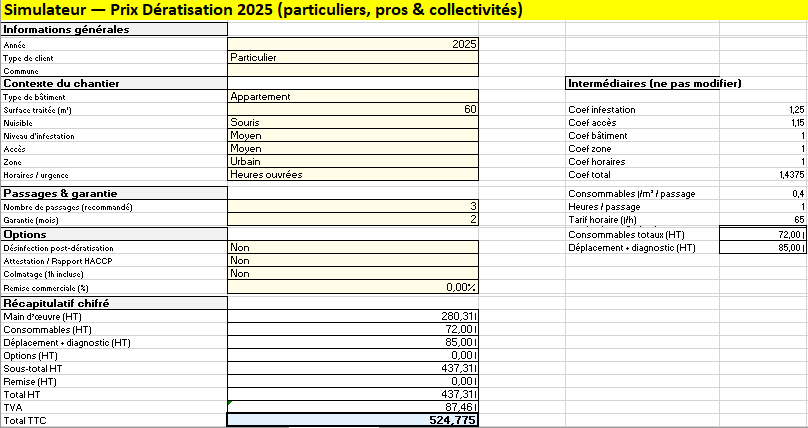Click the Surface traitée value 60
The width and height of the screenshot is (808, 428).
354,109
